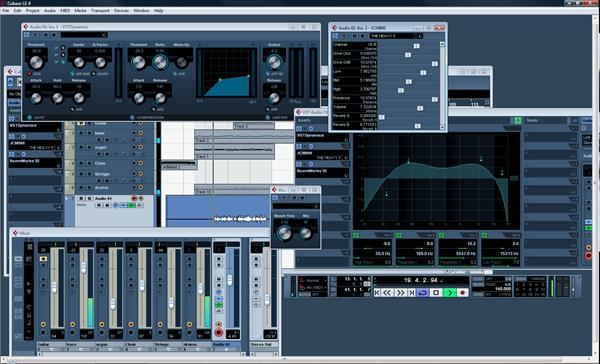The height and width of the screenshot is (364, 600).
Task: Click the Presence slider handle in JCM900
Action: click(x=435, y=100)
